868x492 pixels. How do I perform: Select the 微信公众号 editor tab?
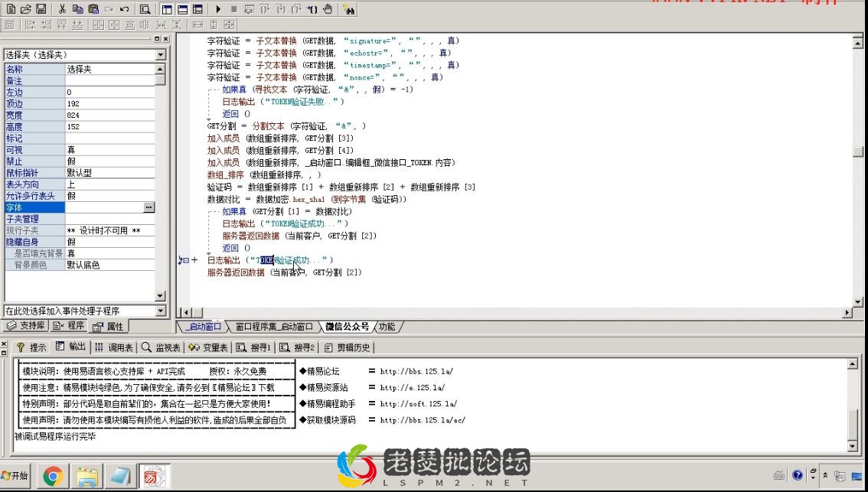coord(347,327)
